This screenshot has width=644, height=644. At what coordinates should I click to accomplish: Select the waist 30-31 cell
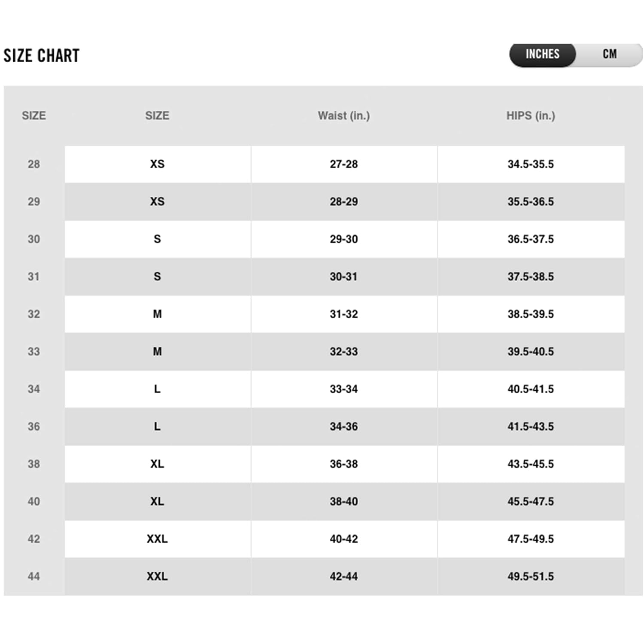click(343, 276)
